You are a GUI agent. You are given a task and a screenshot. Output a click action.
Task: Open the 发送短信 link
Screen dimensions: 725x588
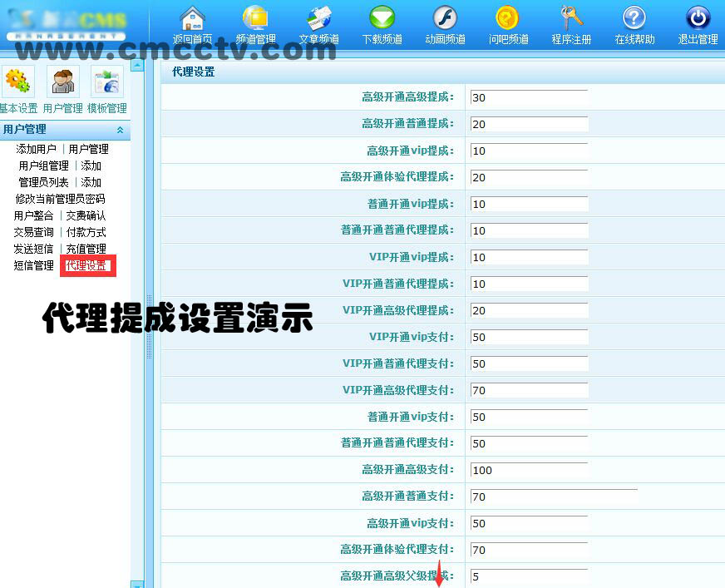tap(33, 249)
